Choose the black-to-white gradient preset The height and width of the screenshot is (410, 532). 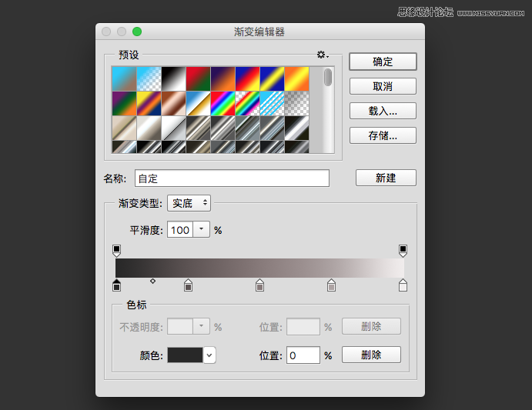point(174,78)
